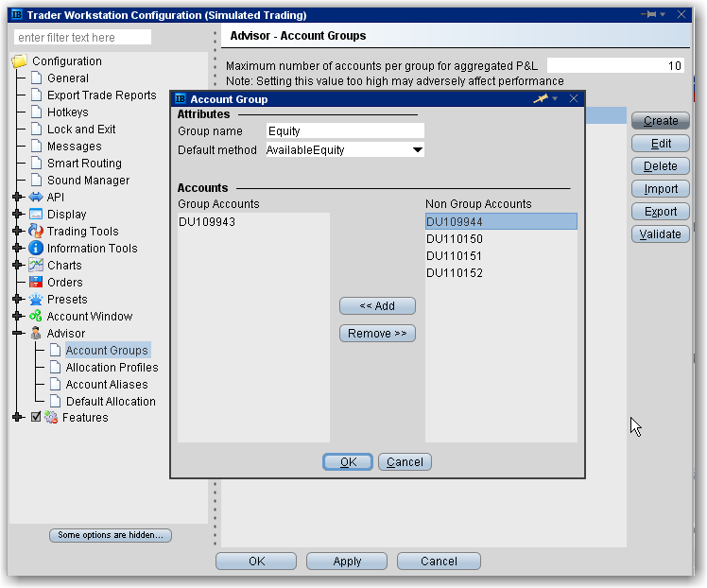The height and width of the screenshot is (588, 707).
Task: Click Some options are hidden button
Action: point(111,535)
